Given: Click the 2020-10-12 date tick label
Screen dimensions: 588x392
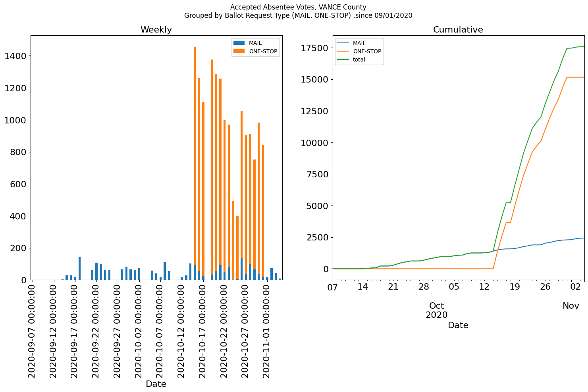Looking at the screenshot, I should (x=181, y=330).
